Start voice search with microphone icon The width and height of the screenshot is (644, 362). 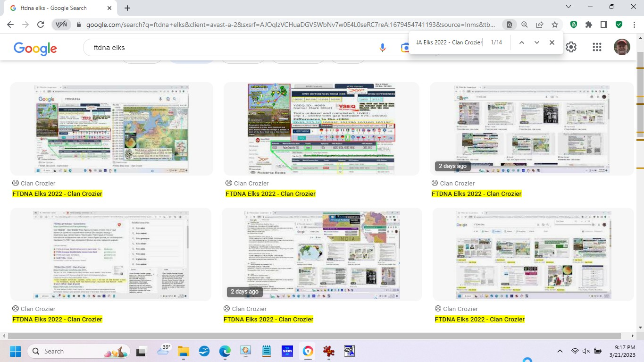pos(383,47)
